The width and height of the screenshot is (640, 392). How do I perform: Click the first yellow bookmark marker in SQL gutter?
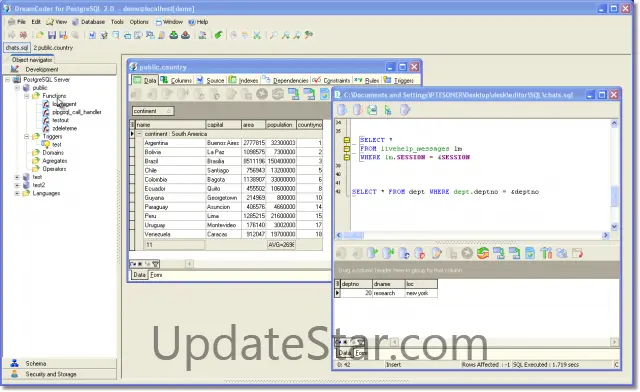point(347,140)
